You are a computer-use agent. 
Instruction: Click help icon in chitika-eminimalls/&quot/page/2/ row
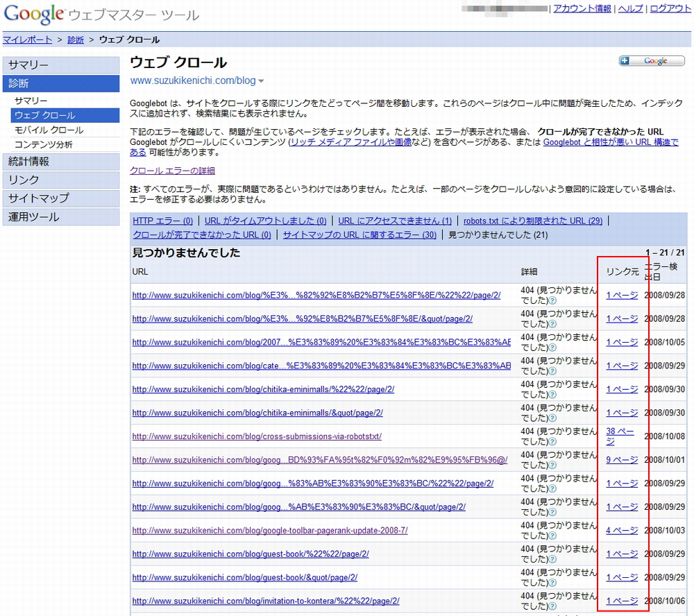552,418
